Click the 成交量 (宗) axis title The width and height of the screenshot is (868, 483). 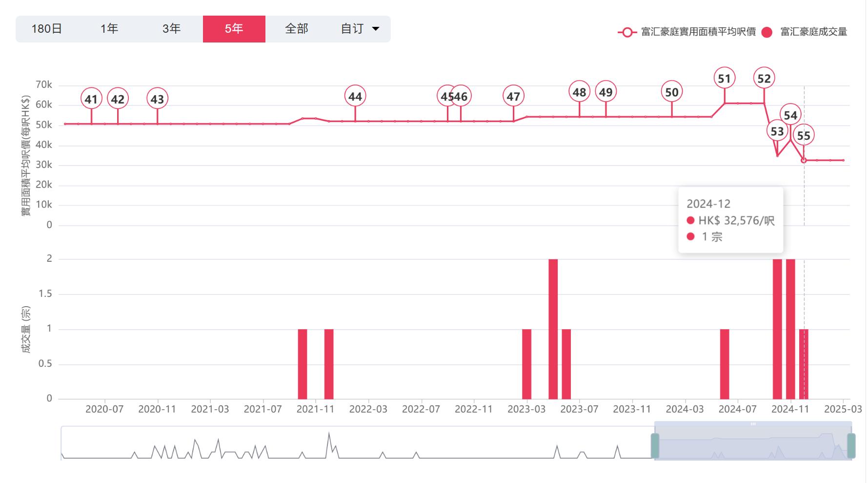tap(26, 329)
